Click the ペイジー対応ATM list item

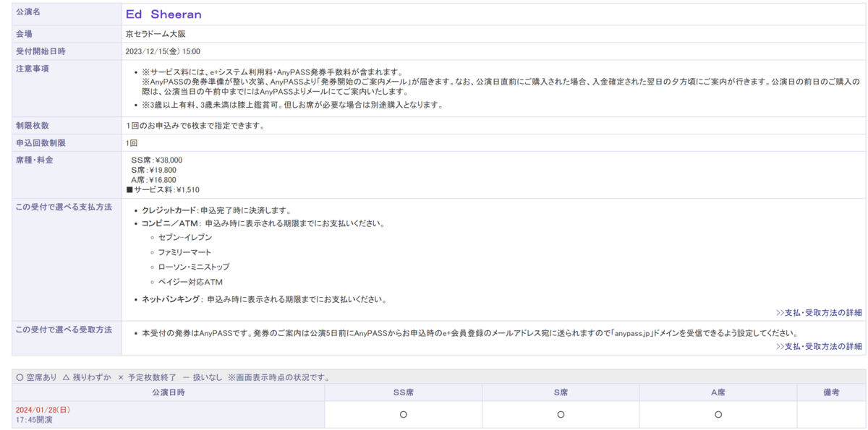pos(190,283)
